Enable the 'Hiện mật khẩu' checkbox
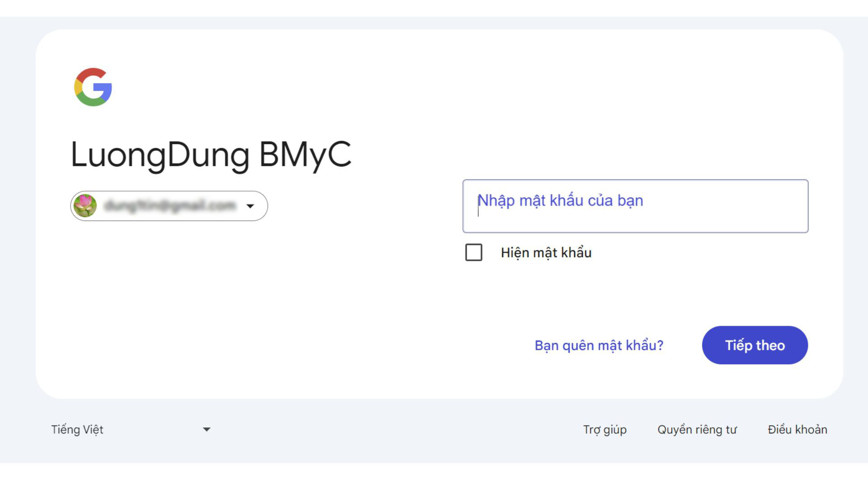This screenshot has width=868, height=488. (x=474, y=252)
